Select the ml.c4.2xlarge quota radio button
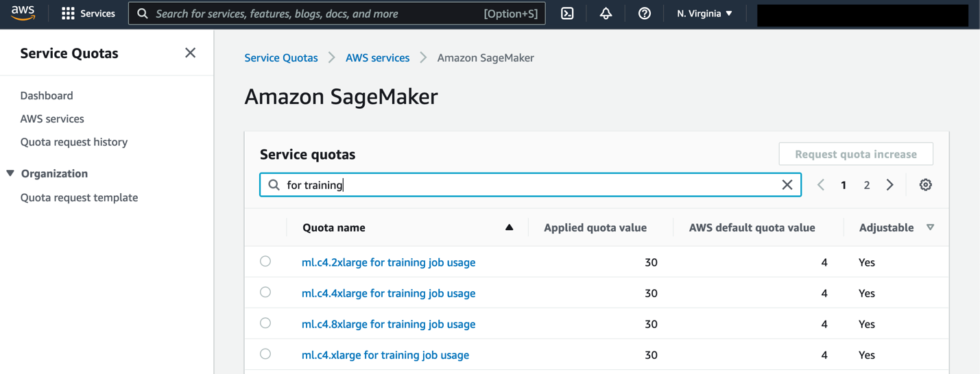This screenshot has height=374, width=980. coord(265,262)
